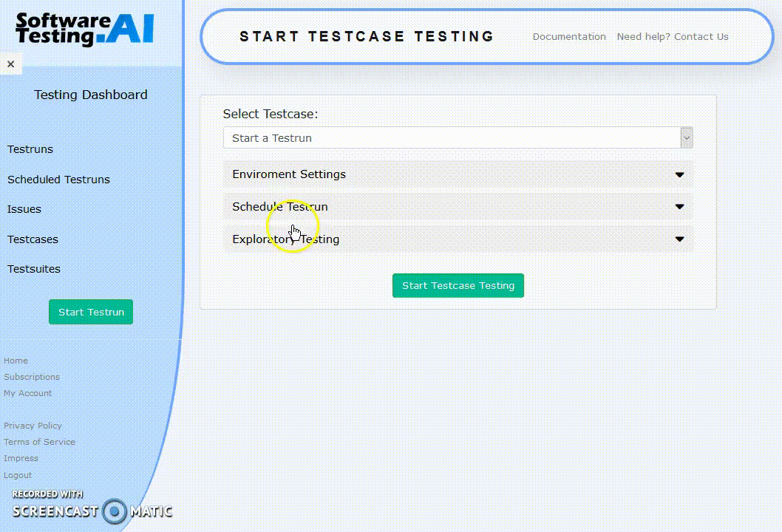Go to the Home link
Image resolution: width=782 pixels, height=532 pixels.
tap(16, 361)
